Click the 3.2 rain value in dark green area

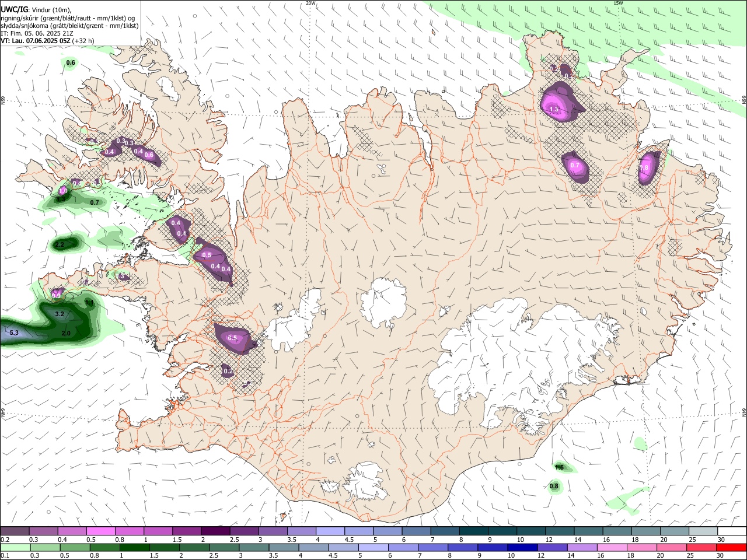coord(59,314)
